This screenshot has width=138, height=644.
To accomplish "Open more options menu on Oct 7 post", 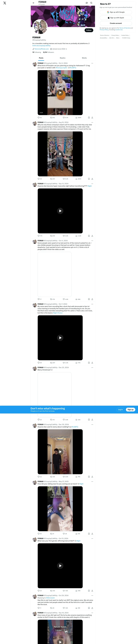I will point(92,304).
